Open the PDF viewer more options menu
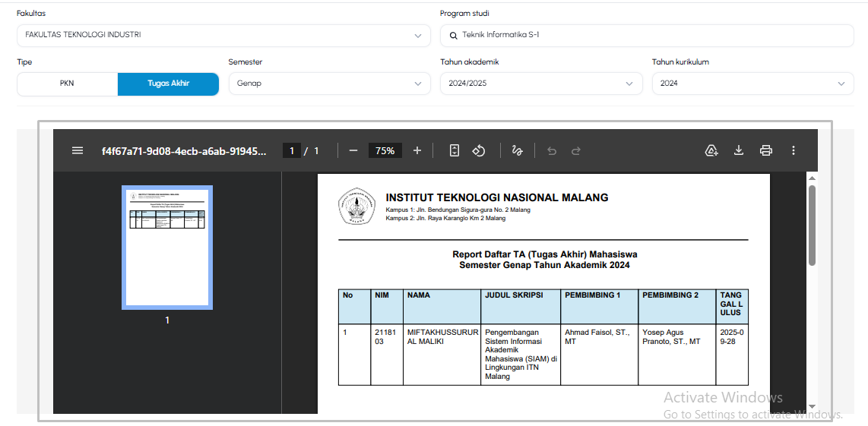Viewport: 868px width, 426px height. [x=794, y=150]
